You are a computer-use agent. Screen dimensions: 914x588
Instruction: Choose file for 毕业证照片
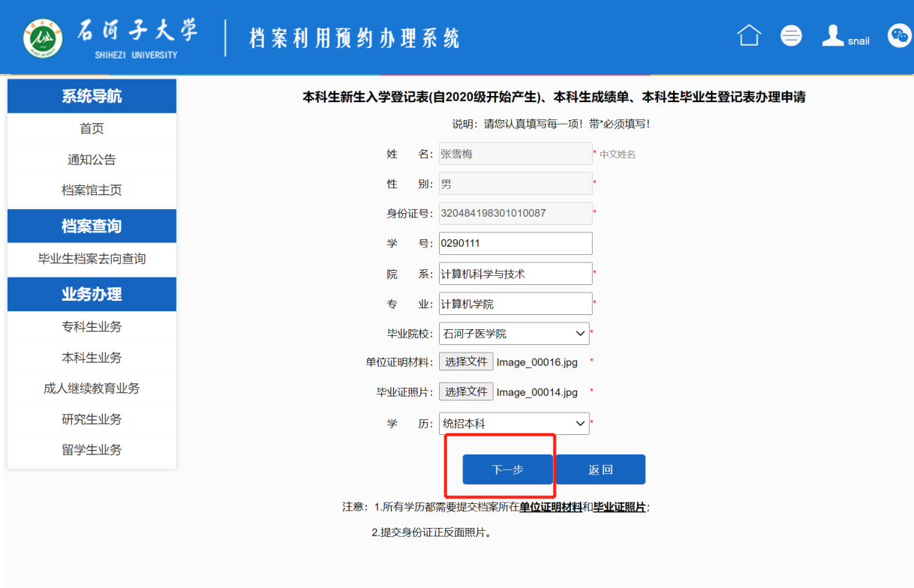466,392
